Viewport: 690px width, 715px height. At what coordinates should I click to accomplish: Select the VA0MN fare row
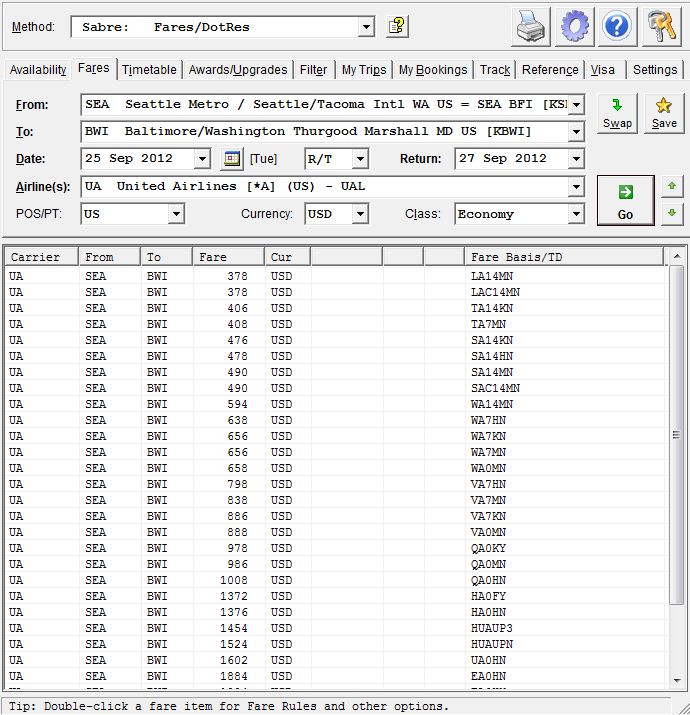335,532
